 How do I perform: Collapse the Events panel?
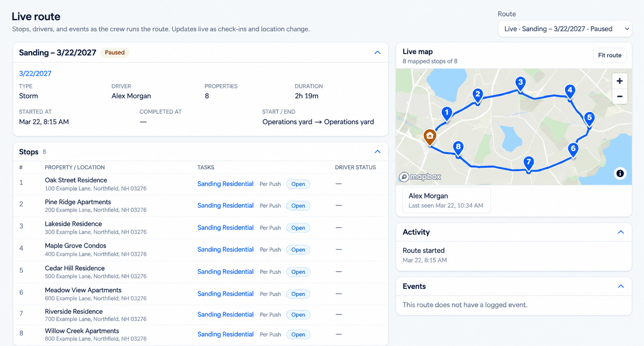[621, 287]
